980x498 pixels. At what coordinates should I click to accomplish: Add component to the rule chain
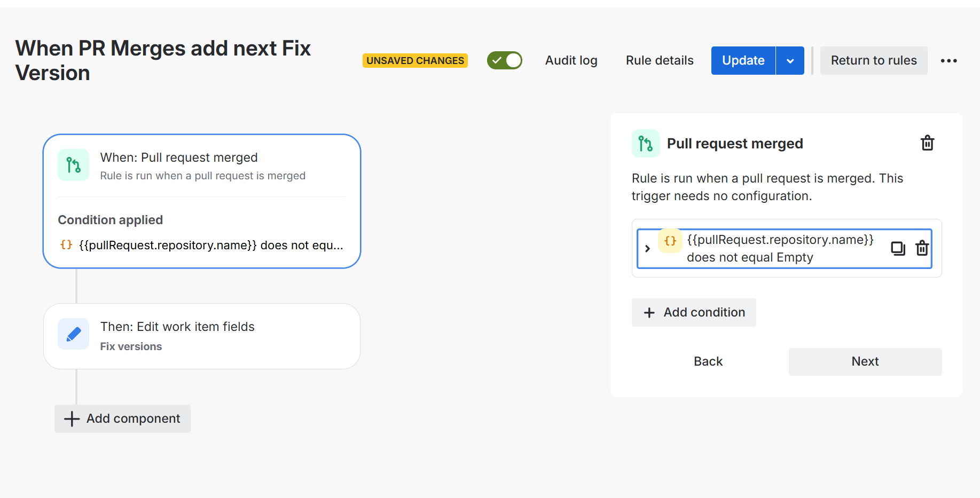(122, 418)
